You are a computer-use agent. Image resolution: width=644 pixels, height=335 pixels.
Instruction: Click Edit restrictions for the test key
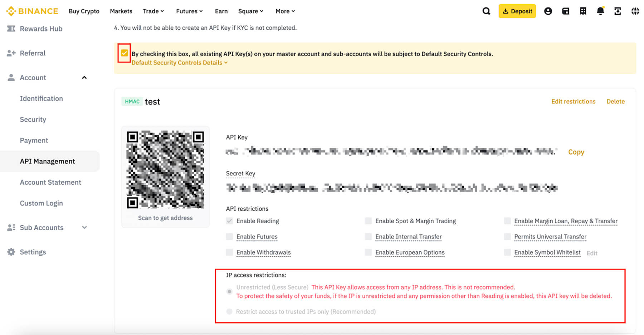[573, 101]
